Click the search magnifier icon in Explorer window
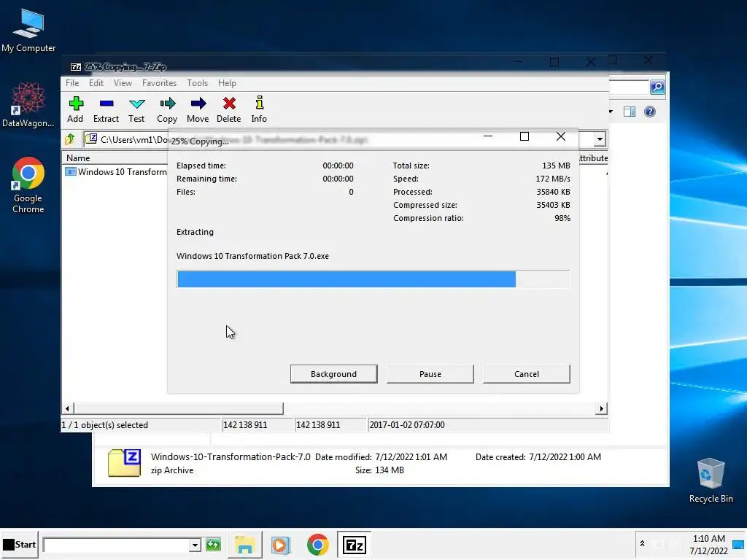This screenshot has height=560, width=747. [657, 87]
